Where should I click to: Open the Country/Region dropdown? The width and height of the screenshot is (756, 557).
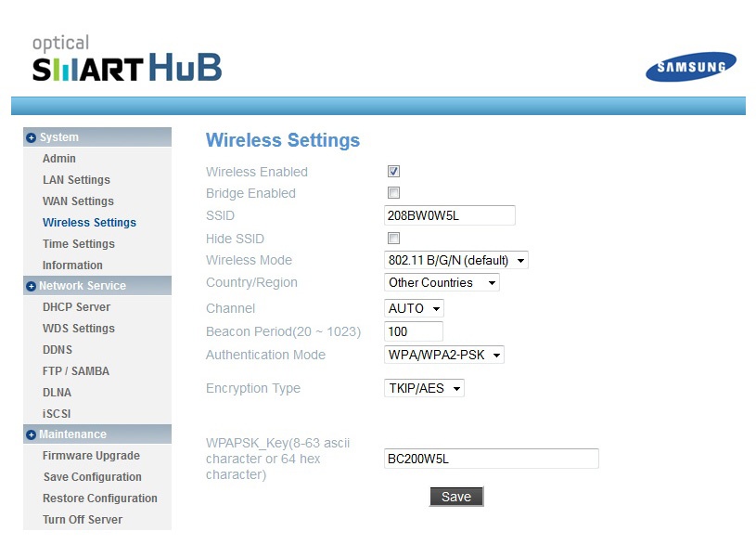point(442,282)
